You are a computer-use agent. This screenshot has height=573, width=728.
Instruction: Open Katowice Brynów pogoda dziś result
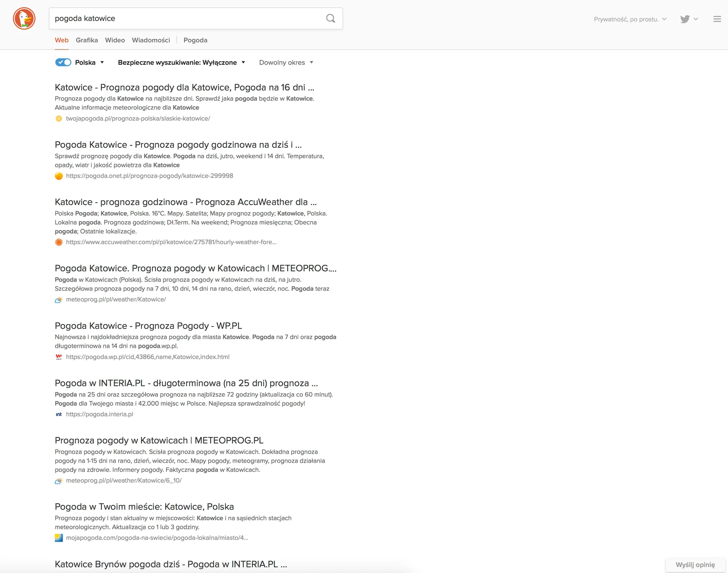coord(171,564)
